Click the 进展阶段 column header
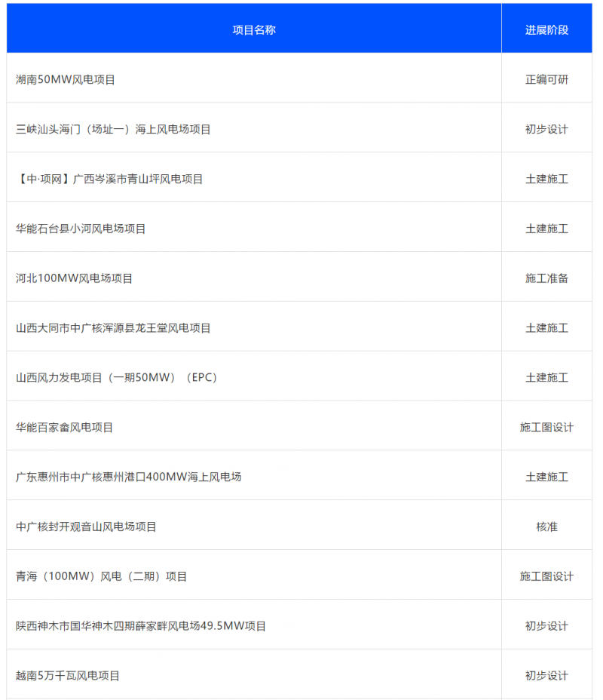The image size is (603, 700). [546, 30]
